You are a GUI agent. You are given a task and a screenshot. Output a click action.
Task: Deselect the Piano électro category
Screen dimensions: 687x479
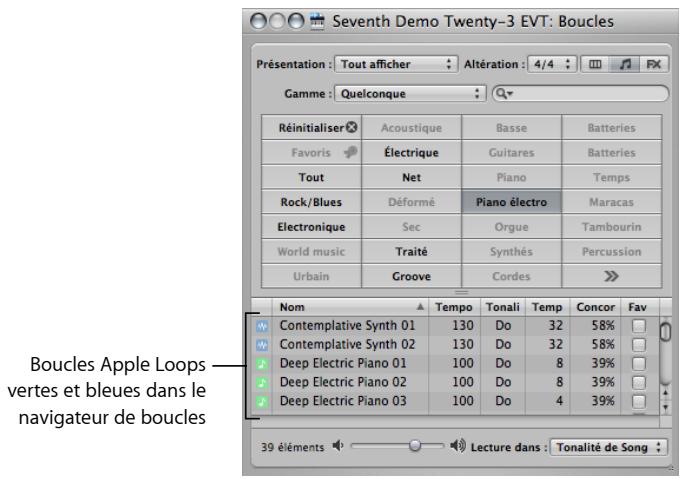[x=511, y=202]
